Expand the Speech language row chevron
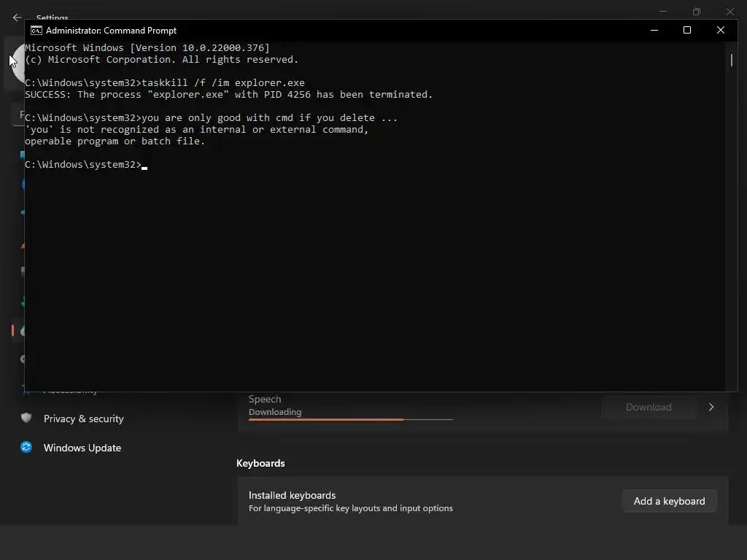The width and height of the screenshot is (747, 560). tap(711, 407)
